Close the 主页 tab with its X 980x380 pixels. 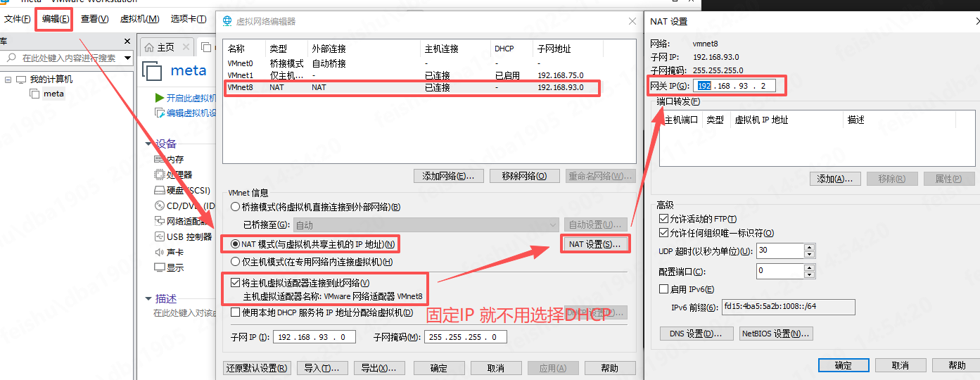[186, 47]
